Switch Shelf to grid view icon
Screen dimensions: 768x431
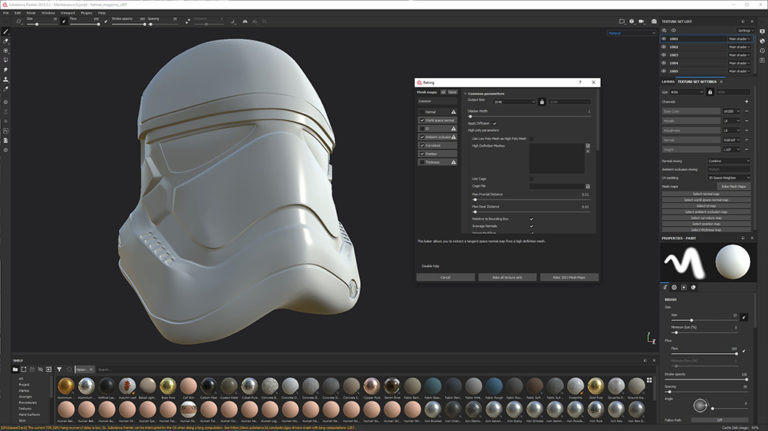click(x=649, y=380)
